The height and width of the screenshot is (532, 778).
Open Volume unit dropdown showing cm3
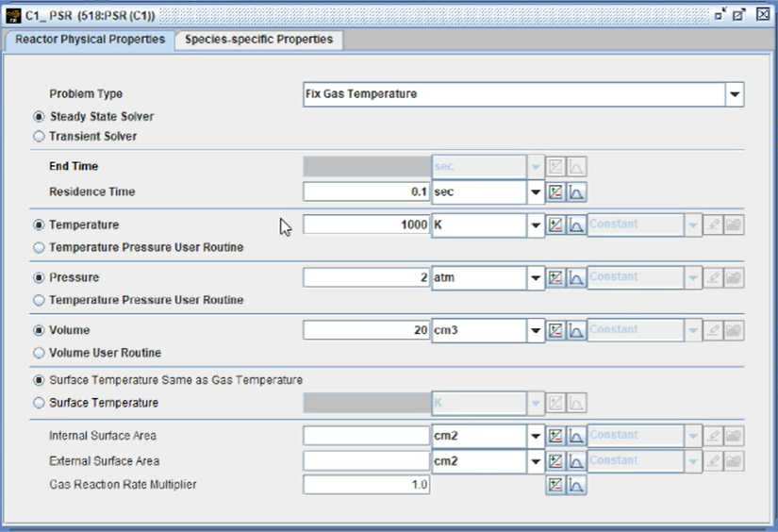[536, 330]
